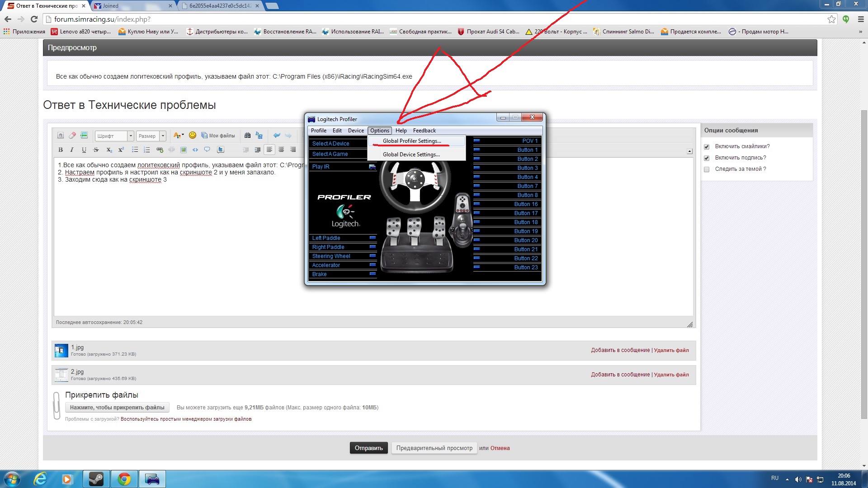868x488 pixels.
Task: Insert a link with the link icon
Action: pos(160,150)
